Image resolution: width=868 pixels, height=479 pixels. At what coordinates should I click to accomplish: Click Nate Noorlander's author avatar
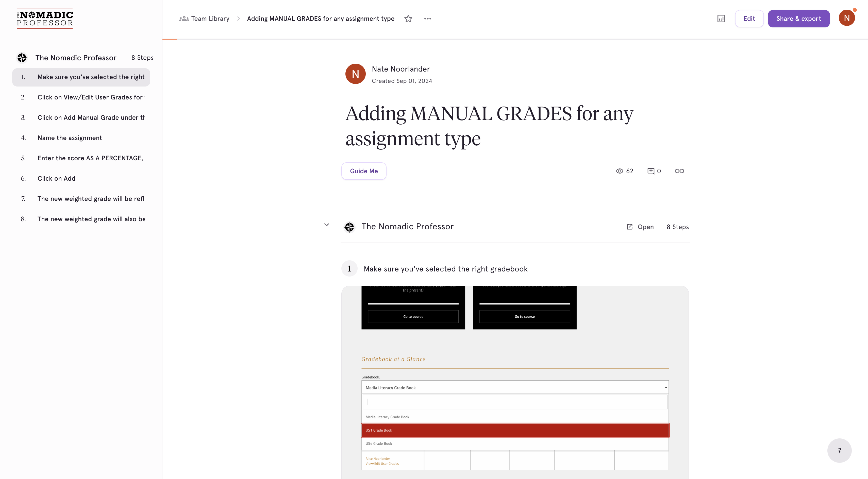(x=356, y=74)
